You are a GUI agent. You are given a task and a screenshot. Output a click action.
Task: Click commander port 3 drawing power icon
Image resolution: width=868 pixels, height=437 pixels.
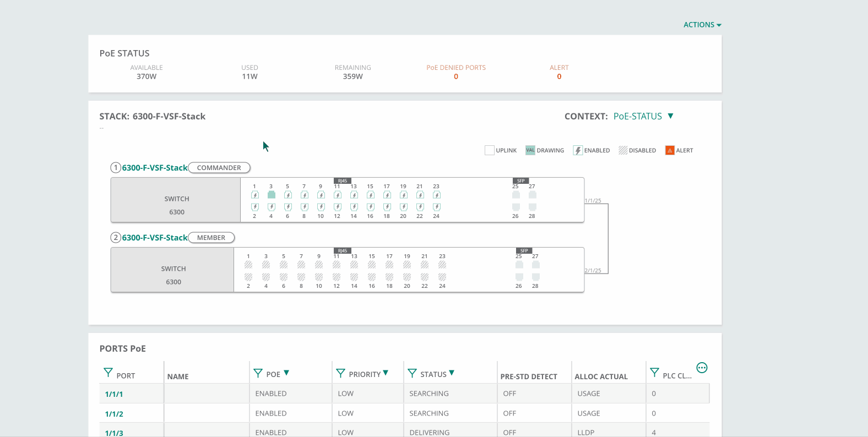tap(271, 195)
